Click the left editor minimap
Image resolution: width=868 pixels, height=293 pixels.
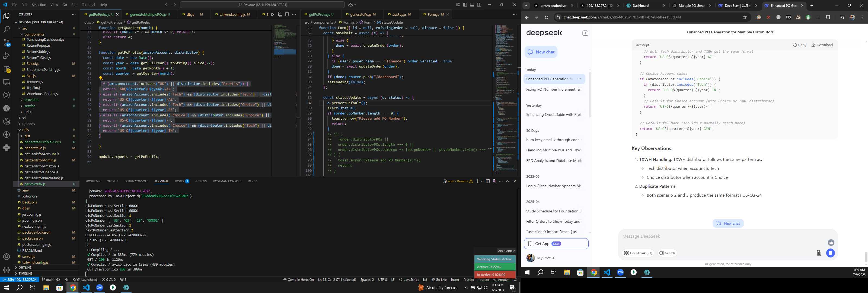click(285, 100)
